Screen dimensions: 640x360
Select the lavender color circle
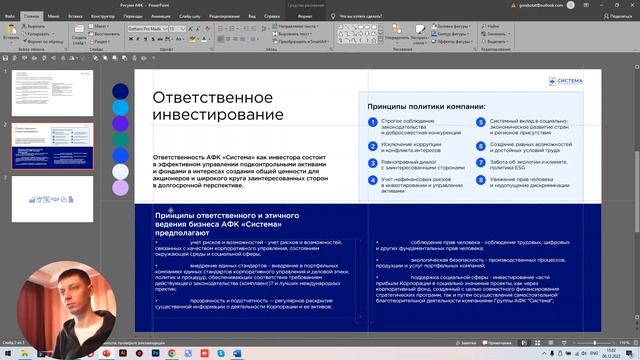coord(120,188)
